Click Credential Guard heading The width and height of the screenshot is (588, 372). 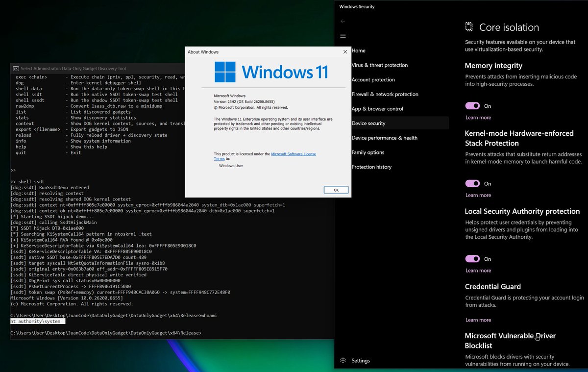(x=493, y=287)
